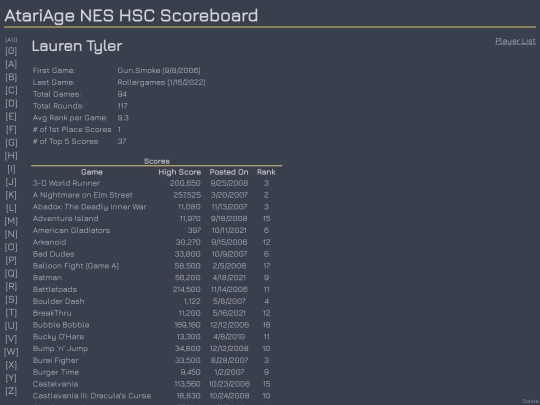The width and height of the screenshot is (540, 405).
Task: Open the Bump 'n' Jump game entry
Action: pyautogui.click(x=60, y=349)
